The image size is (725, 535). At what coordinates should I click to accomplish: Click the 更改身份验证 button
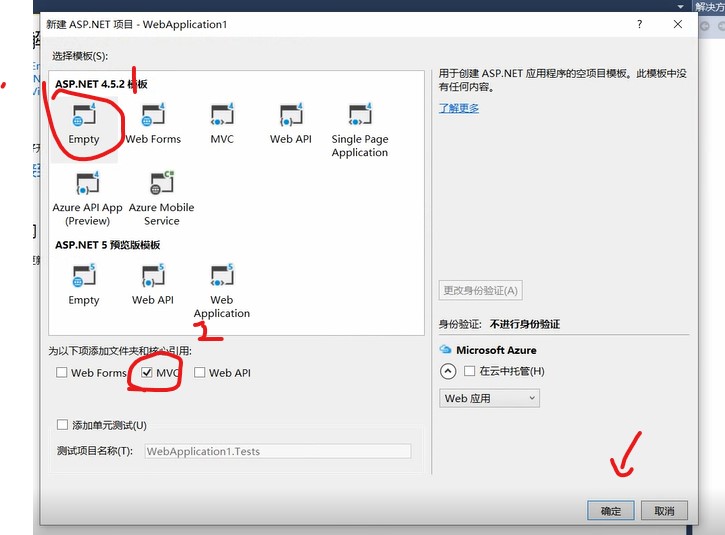(480, 290)
